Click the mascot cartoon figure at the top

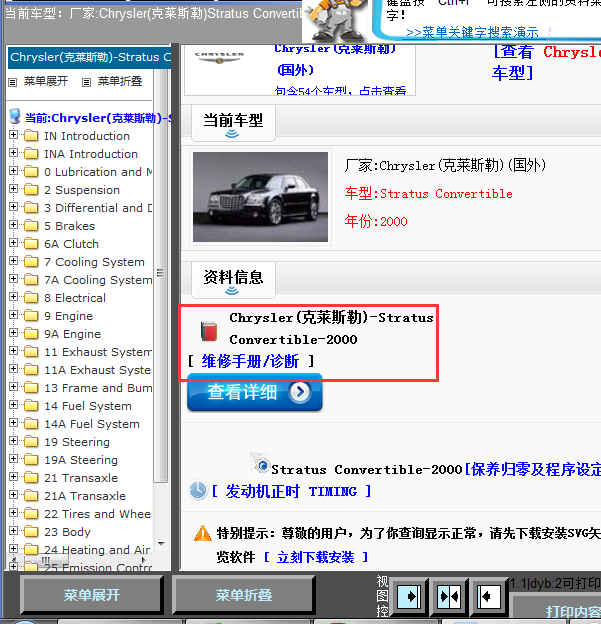pos(337,20)
